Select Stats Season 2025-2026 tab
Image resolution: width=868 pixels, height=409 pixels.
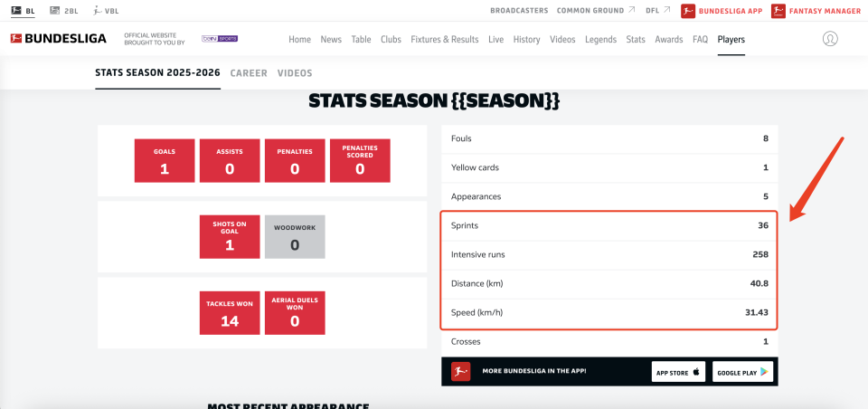[158, 73]
